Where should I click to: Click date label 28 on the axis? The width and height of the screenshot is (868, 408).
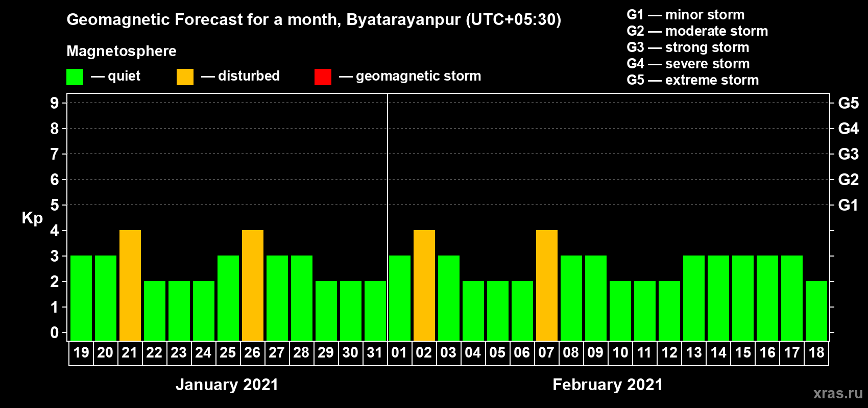tap(301, 352)
